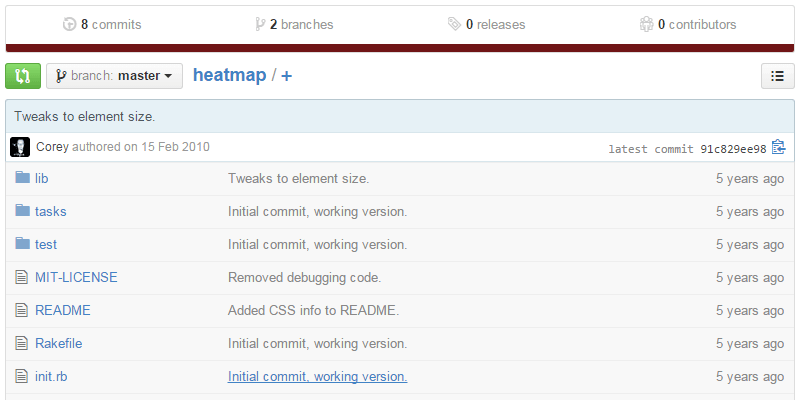Open the tasks folder
Screen dimensions: 800x400
(x=51, y=212)
